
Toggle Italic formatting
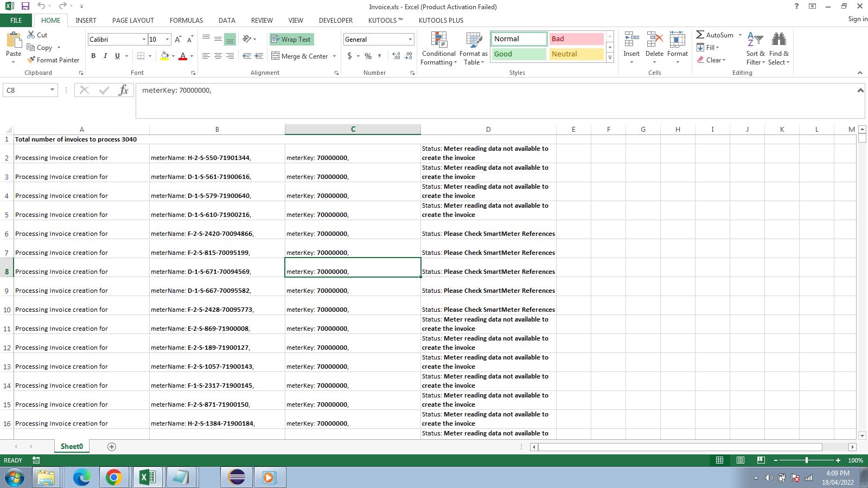(x=105, y=56)
